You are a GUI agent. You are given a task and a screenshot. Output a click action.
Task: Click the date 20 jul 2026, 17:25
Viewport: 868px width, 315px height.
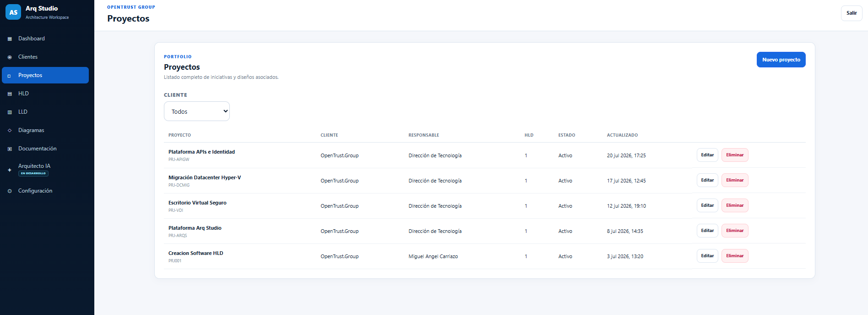626,155
